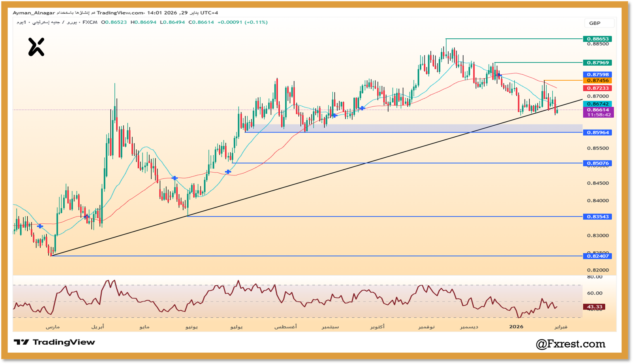The image size is (633, 364).
Task: Click the 2026 label on time axis
Action: 516,326
